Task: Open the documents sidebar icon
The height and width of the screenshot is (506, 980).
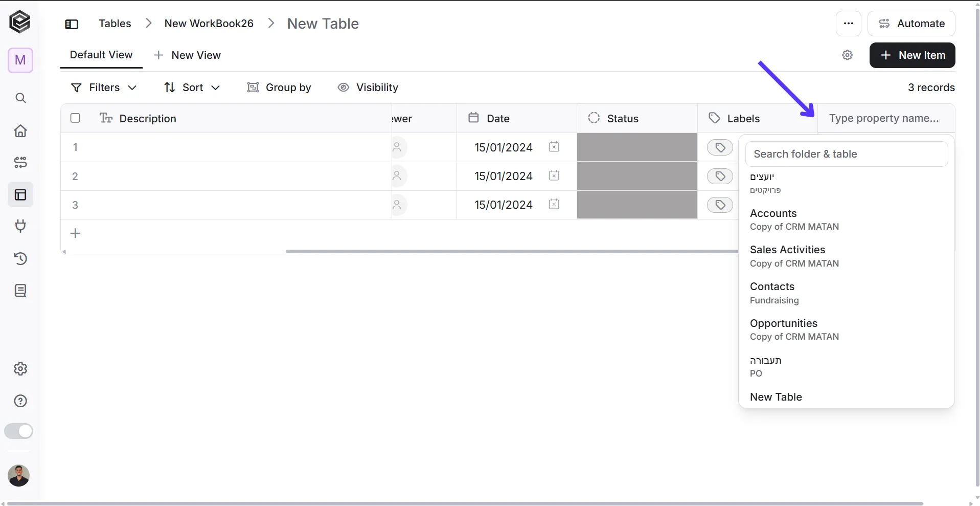Action: pos(20,291)
